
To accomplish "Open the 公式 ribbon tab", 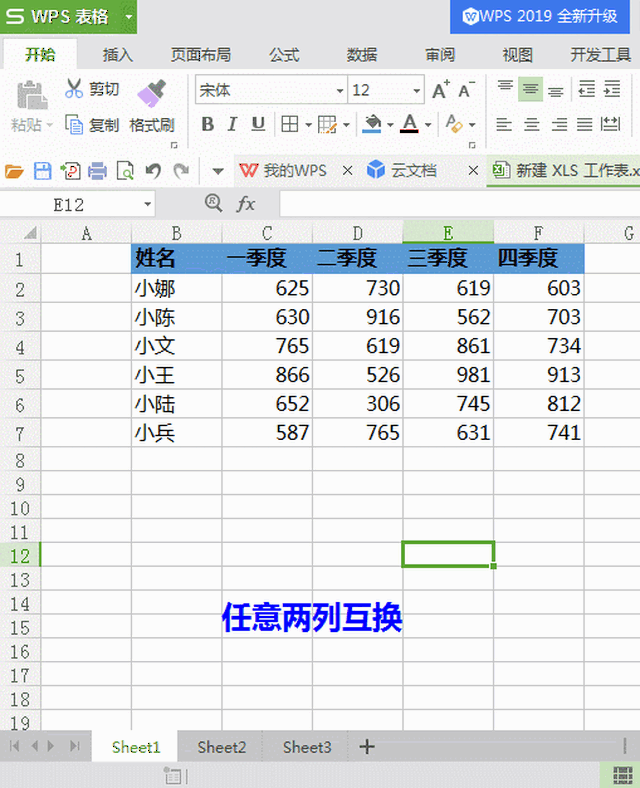I will (x=284, y=54).
